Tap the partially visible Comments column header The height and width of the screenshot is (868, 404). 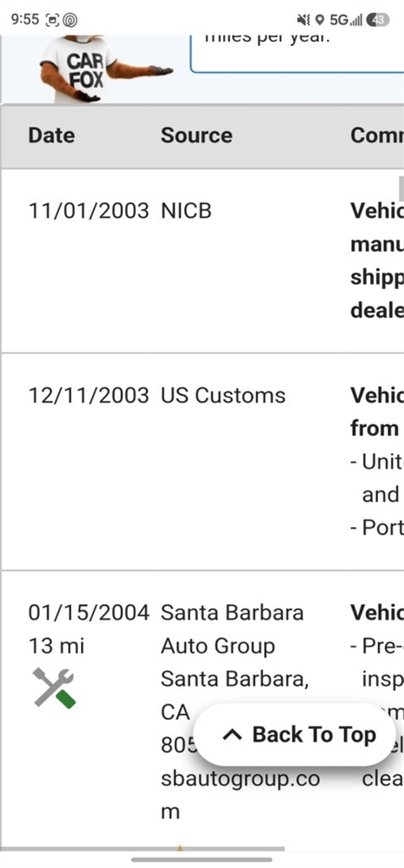click(x=377, y=135)
